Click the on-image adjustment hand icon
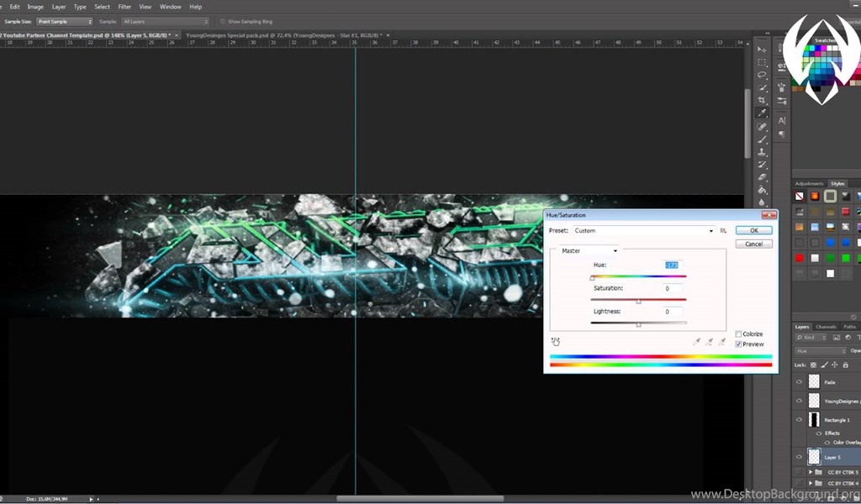861x504 pixels. 556,342
